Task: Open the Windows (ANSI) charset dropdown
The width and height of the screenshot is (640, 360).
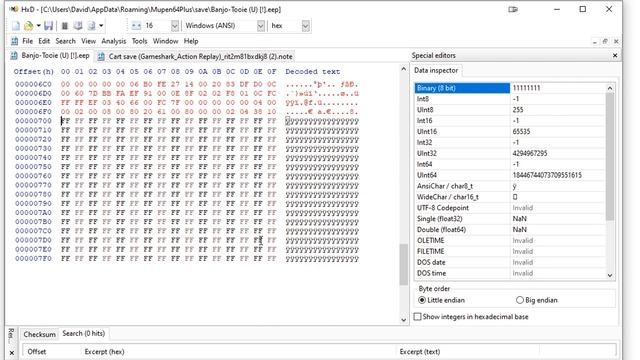Action: 261,26
